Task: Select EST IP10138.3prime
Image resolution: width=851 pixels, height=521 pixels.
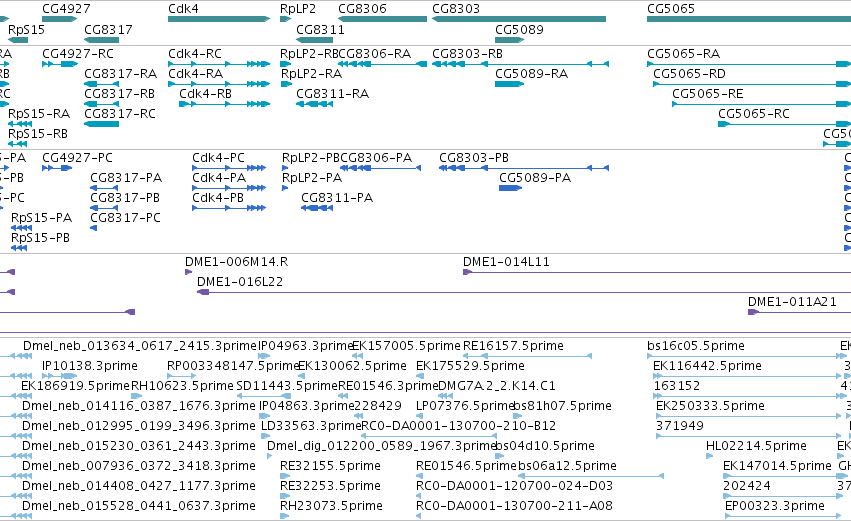Action: pyautogui.click(x=90, y=366)
